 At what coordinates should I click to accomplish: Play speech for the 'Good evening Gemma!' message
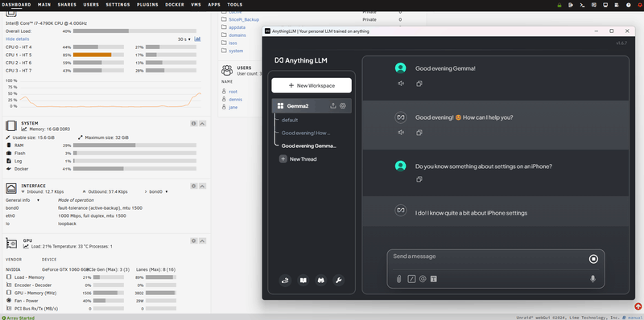tap(401, 84)
